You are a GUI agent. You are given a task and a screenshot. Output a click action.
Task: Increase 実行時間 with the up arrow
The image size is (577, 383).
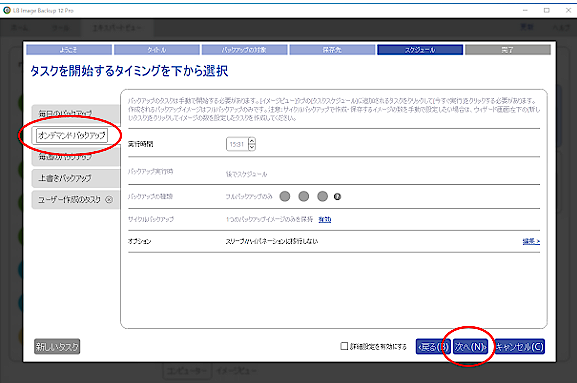click(252, 141)
